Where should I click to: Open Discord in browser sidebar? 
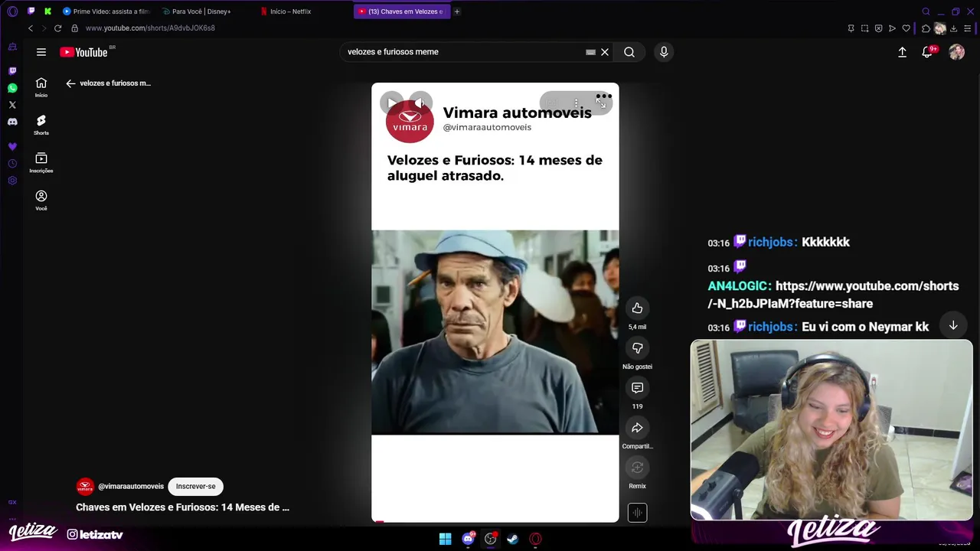12,122
